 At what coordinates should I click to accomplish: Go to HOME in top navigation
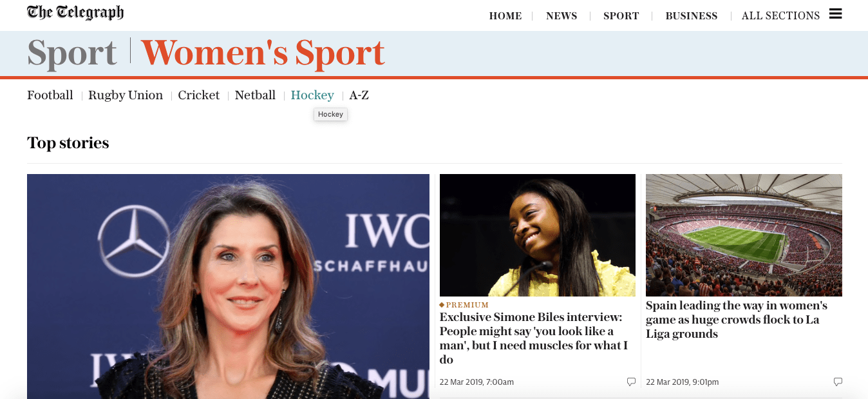pos(505,15)
